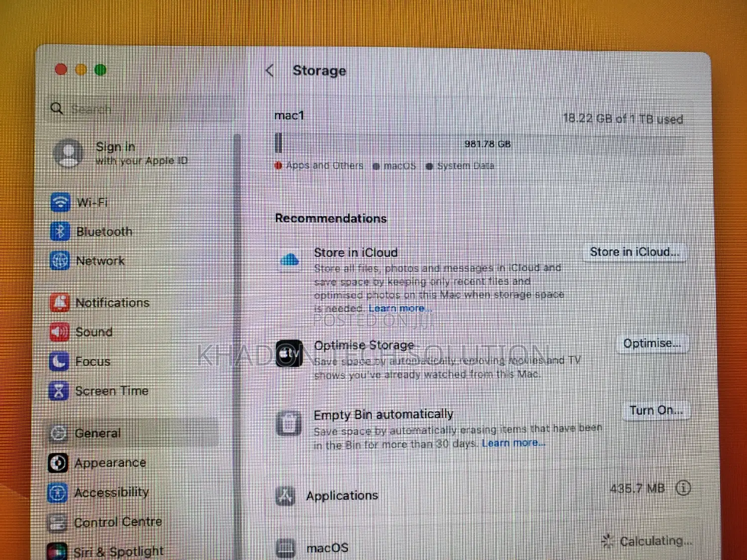Click Turn On… for Empty Bin
This screenshot has height=560, width=747.
pyautogui.click(x=656, y=410)
